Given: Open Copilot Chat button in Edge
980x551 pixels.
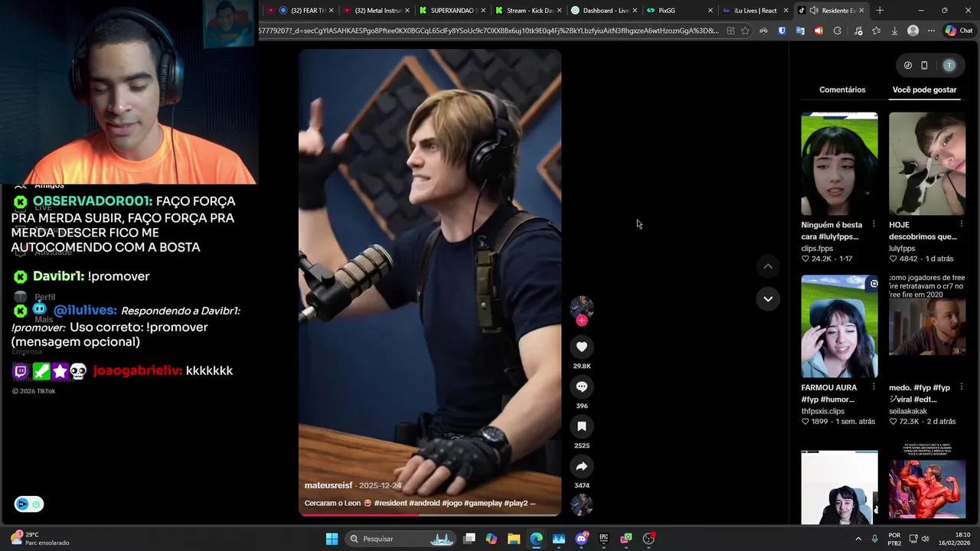Looking at the screenshot, I should point(959,31).
